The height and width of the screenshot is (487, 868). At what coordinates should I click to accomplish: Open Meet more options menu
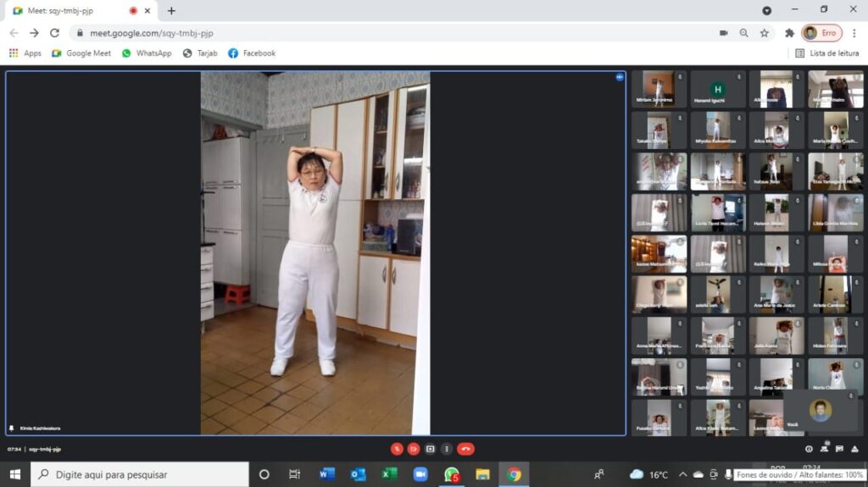pyautogui.click(x=447, y=449)
